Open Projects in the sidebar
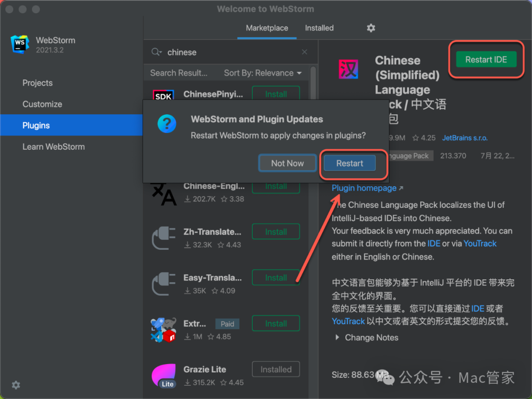 37,83
